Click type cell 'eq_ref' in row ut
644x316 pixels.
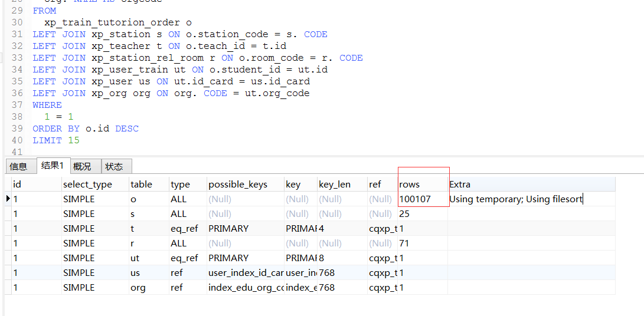tap(188, 258)
